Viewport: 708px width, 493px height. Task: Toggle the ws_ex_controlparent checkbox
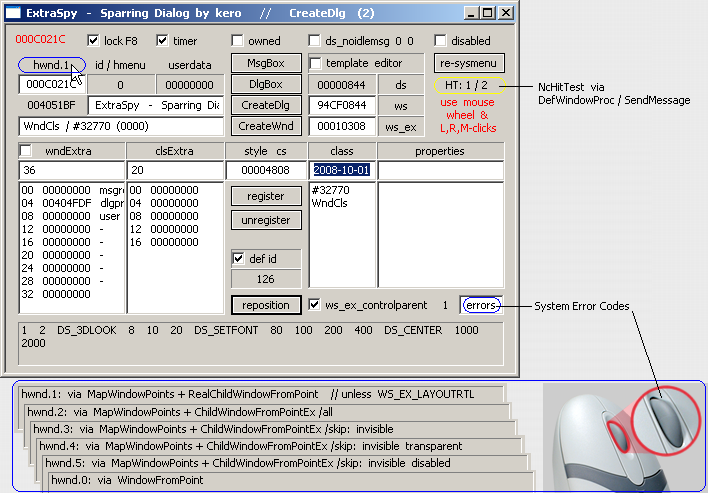click(x=315, y=305)
